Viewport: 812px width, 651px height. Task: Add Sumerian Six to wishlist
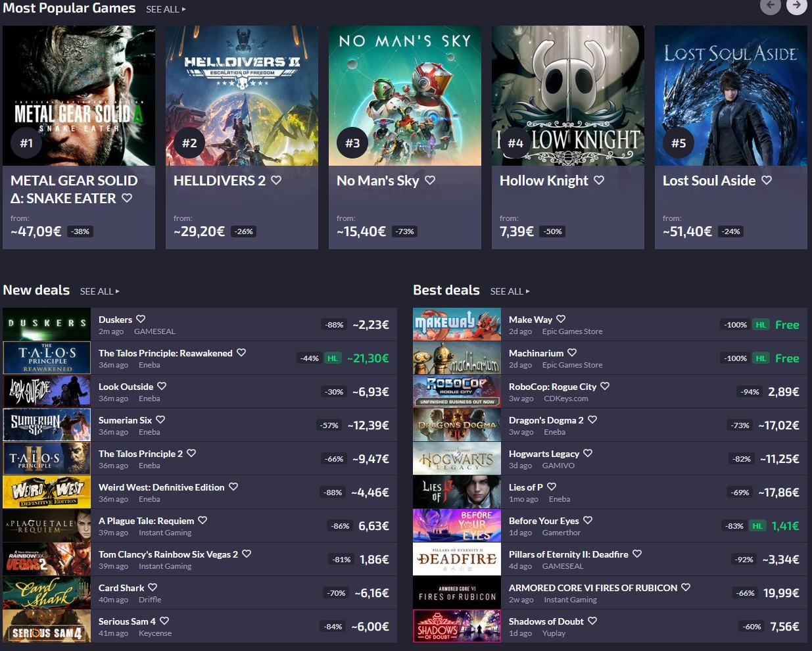pos(160,420)
